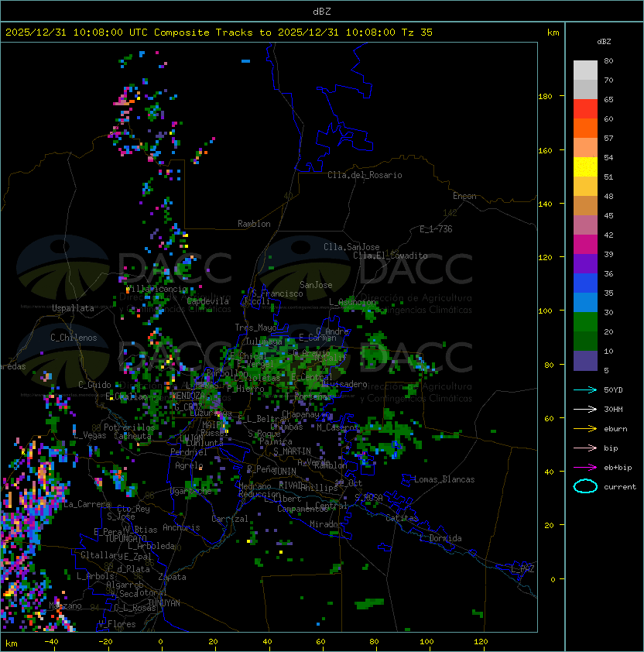Select the orange 60 dBZ color band
This screenshot has height=652, width=644.
point(585,128)
